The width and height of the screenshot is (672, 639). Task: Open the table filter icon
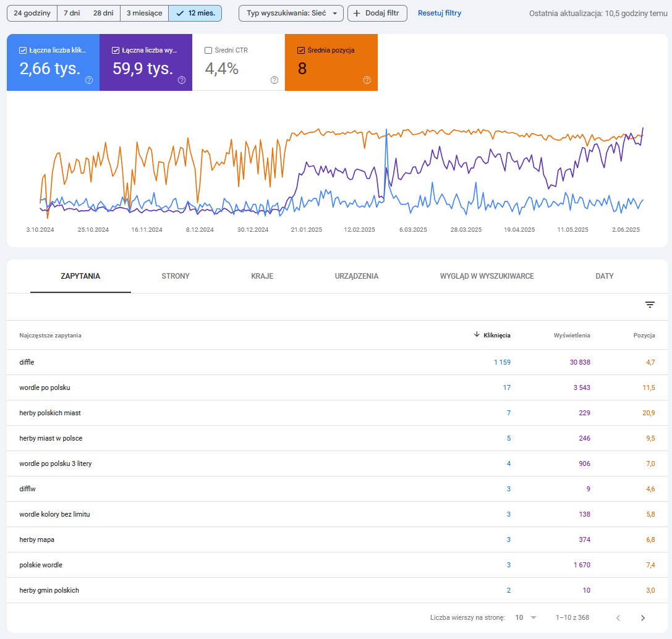(650, 305)
